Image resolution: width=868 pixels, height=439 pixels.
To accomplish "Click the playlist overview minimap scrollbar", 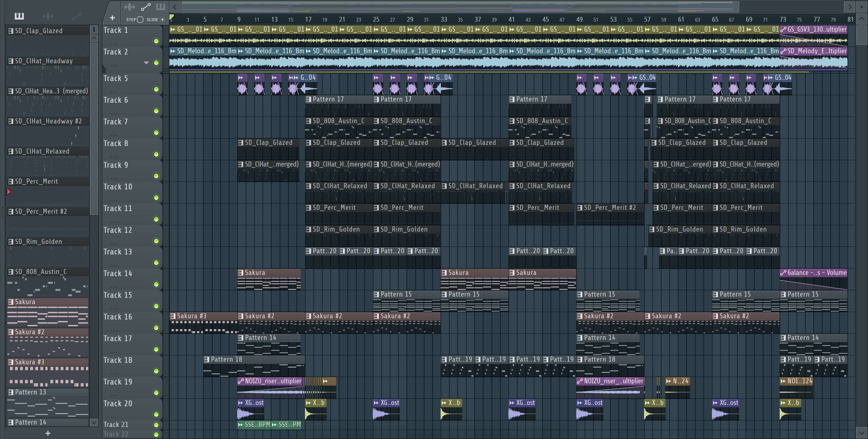I will pos(460,7).
